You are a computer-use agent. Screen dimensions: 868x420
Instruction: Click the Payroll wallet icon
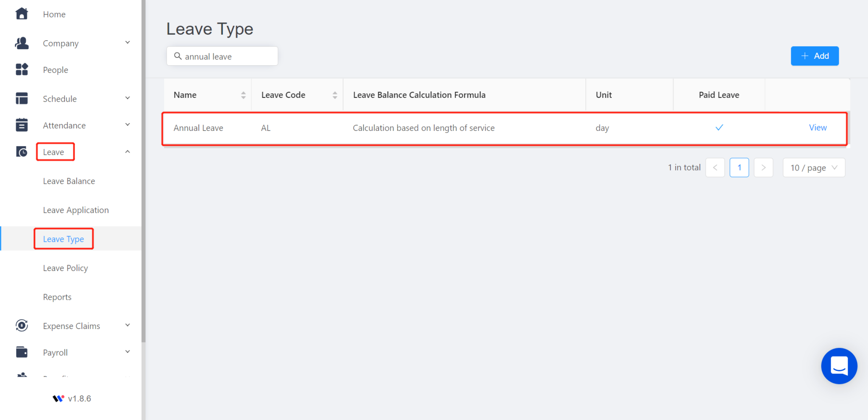22,352
